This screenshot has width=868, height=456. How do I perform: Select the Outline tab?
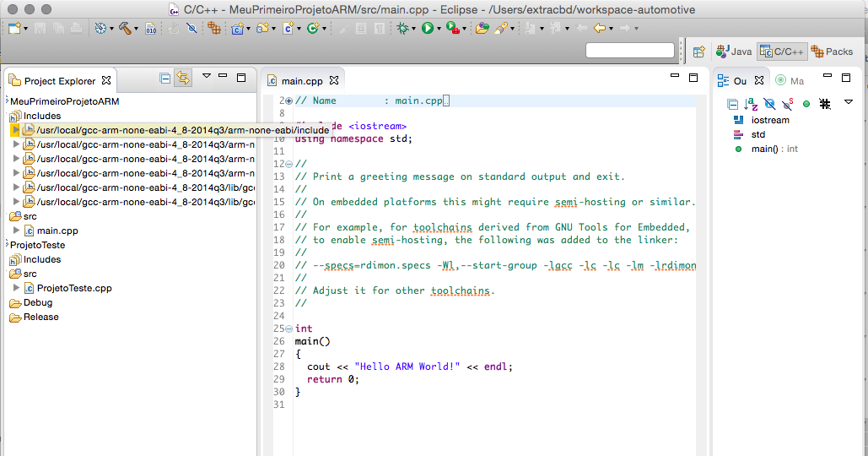[x=740, y=81]
